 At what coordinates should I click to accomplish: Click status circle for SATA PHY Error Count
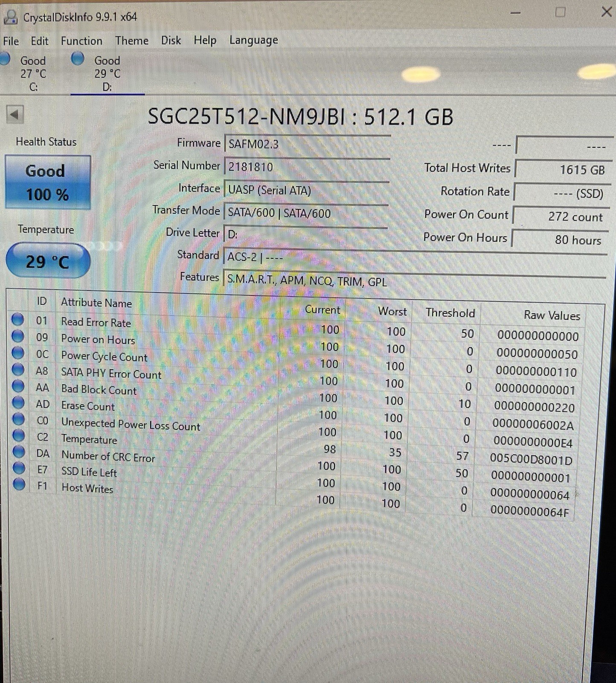(x=18, y=369)
